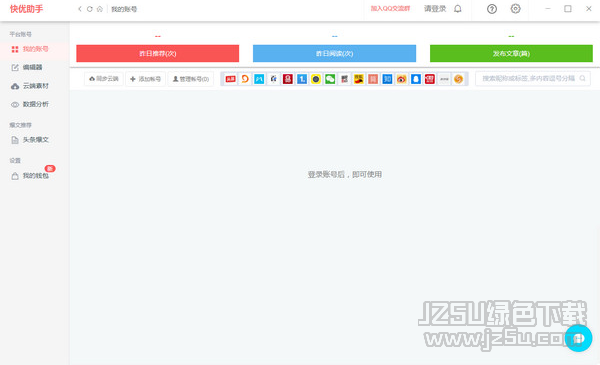Go to 云端素材 section
Image resolution: width=600 pixels, height=365 pixels.
tap(30, 86)
